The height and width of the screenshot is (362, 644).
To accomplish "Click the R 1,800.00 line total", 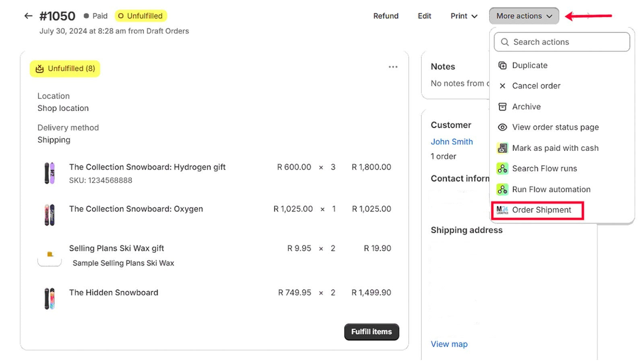I will coord(371,167).
